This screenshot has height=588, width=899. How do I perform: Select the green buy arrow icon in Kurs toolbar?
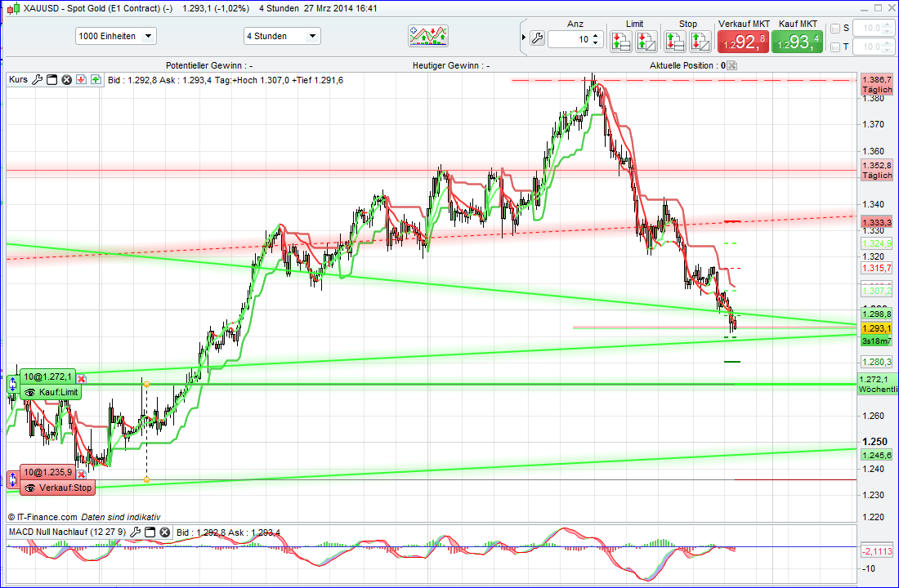pyautogui.click(x=96, y=79)
